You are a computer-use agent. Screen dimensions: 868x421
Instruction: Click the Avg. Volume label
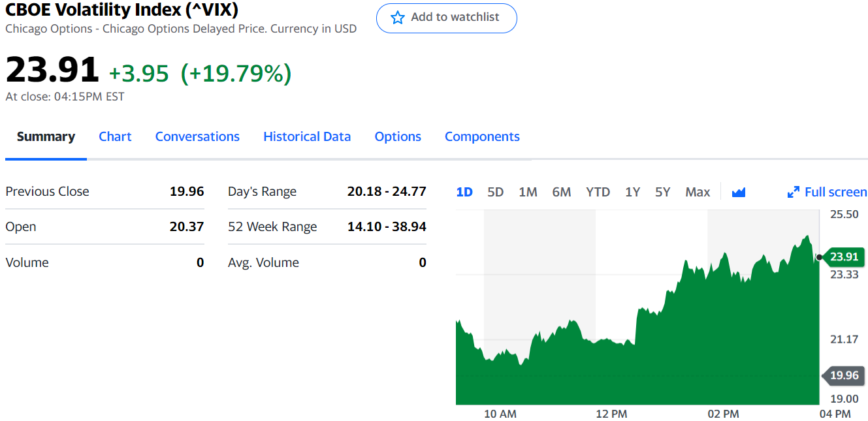tap(263, 262)
